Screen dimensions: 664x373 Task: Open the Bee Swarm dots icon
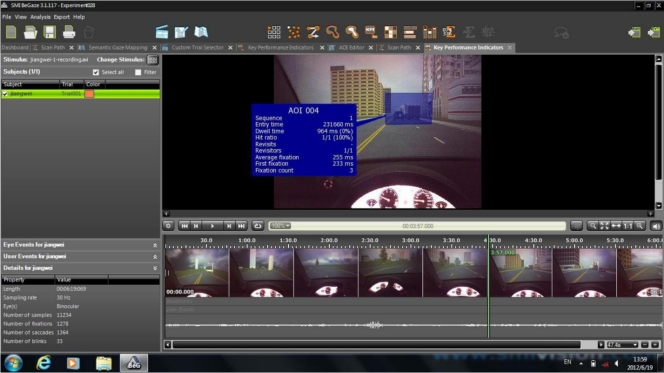(x=293, y=32)
